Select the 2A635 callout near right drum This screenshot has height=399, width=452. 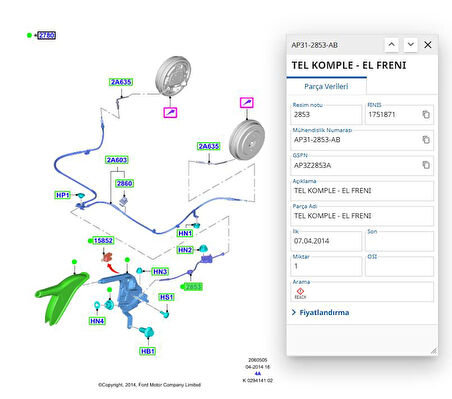pos(208,146)
